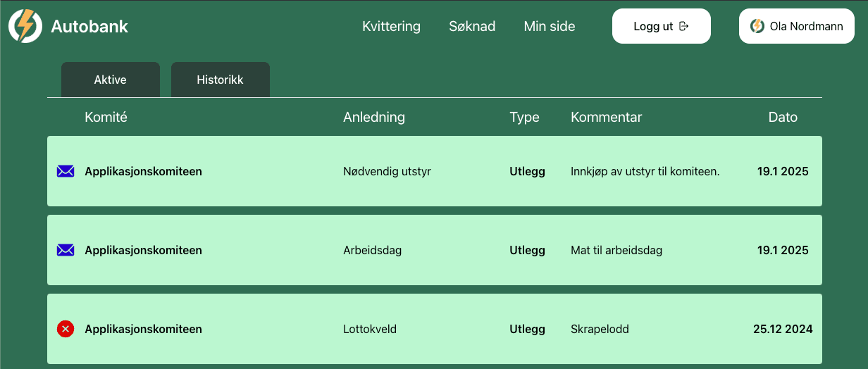Click the profile avatar icon beside Ola Nordmann
This screenshot has width=868, height=369.
(x=757, y=27)
